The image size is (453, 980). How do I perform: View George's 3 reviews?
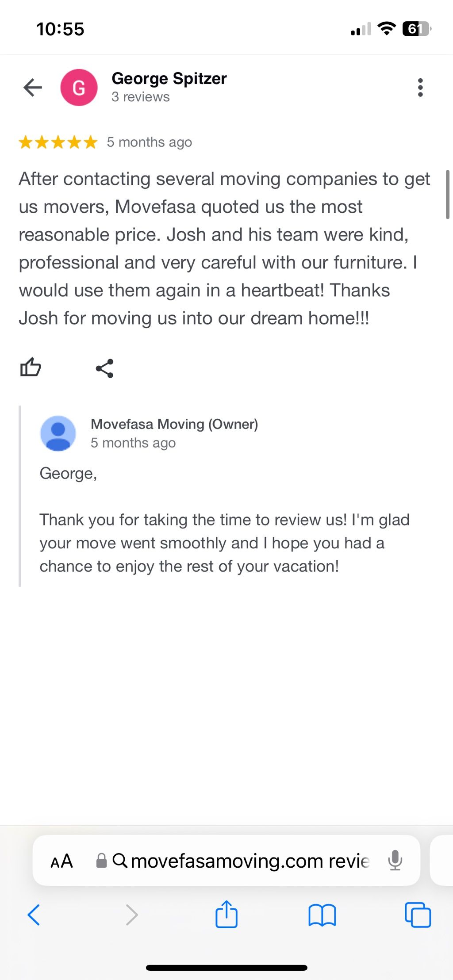[x=140, y=97]
